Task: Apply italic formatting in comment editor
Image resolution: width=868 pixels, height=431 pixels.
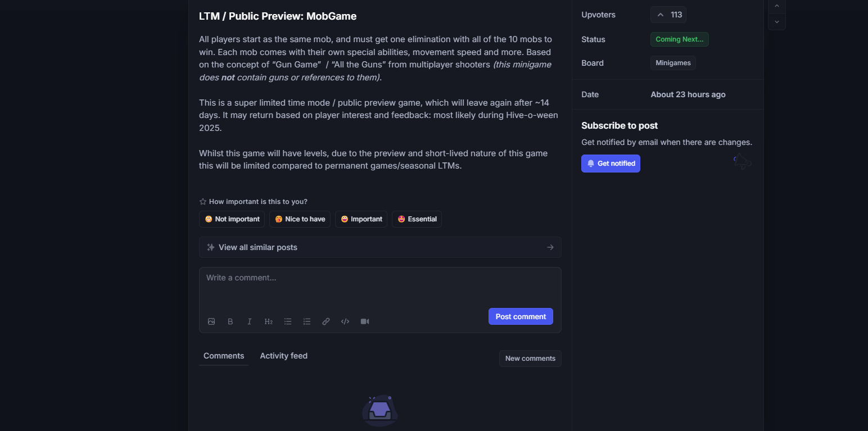Action: tap(250, 321)
